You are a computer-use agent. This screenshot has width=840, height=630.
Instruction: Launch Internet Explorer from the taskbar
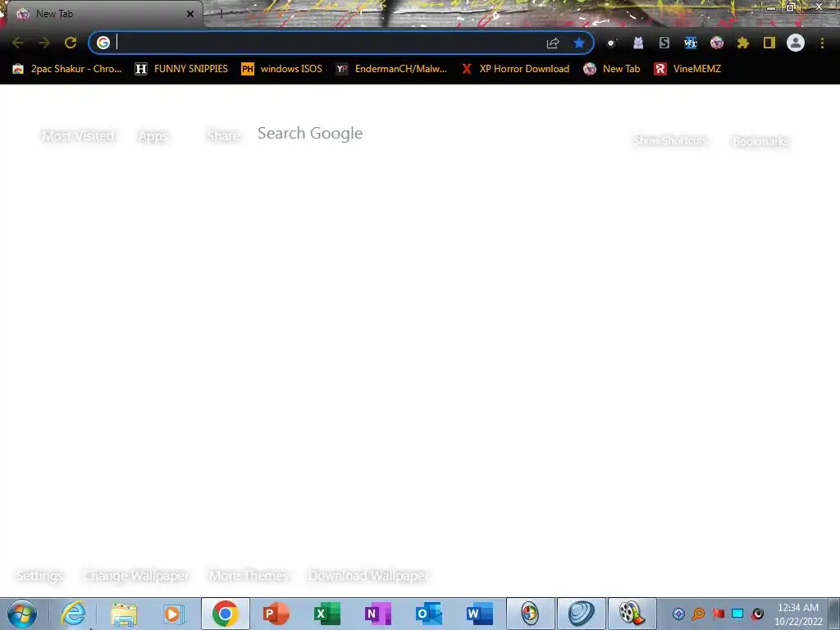pyautogui.click(x=73, y=614)
